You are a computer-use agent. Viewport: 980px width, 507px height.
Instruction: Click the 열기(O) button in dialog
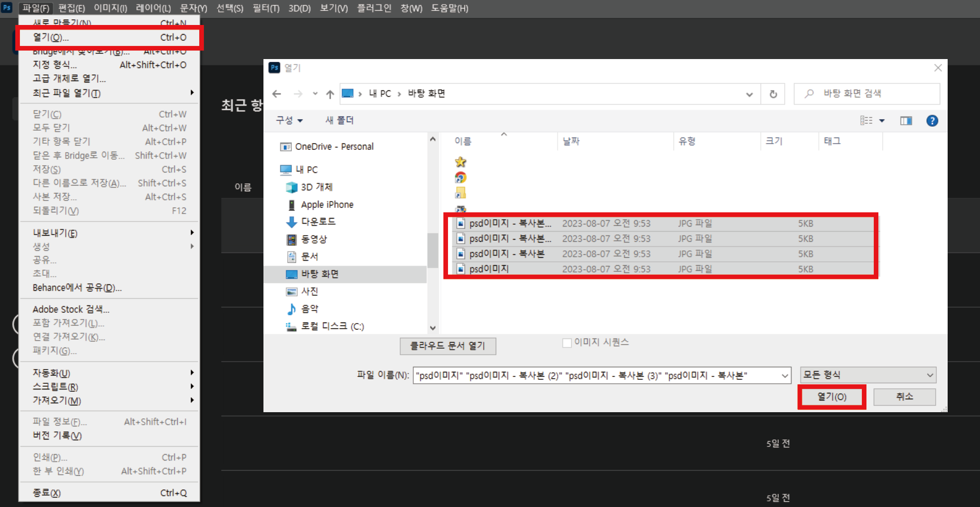(832, 397)
